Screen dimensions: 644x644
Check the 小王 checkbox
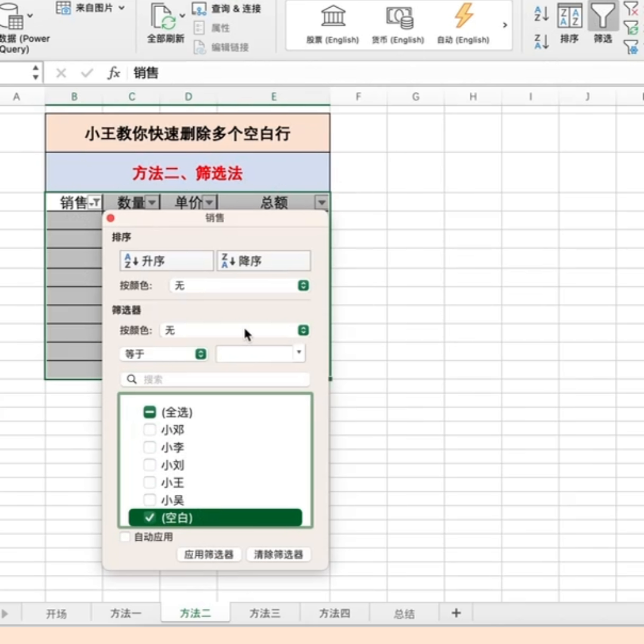point(150,482)
